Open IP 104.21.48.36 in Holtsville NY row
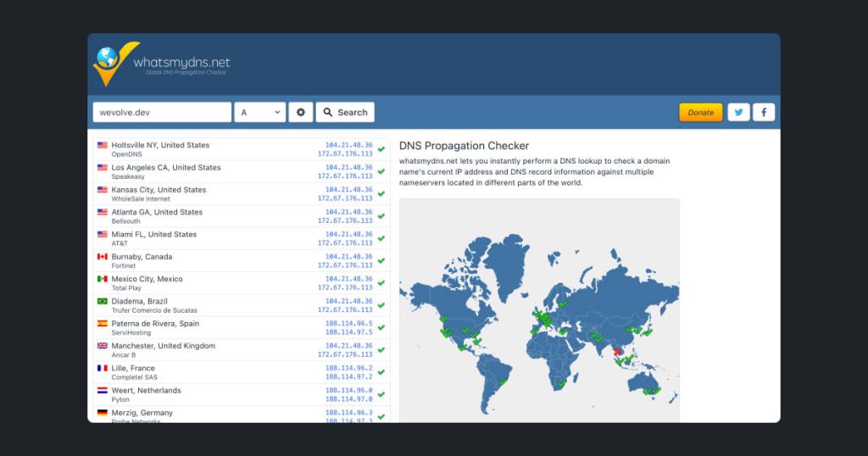The image size is (868, 456). (348, 145)
